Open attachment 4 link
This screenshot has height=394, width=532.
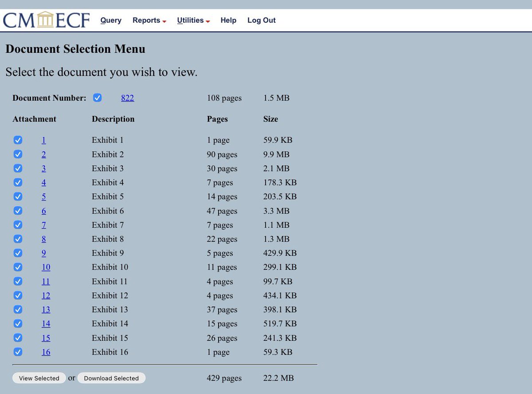(44, 182)
